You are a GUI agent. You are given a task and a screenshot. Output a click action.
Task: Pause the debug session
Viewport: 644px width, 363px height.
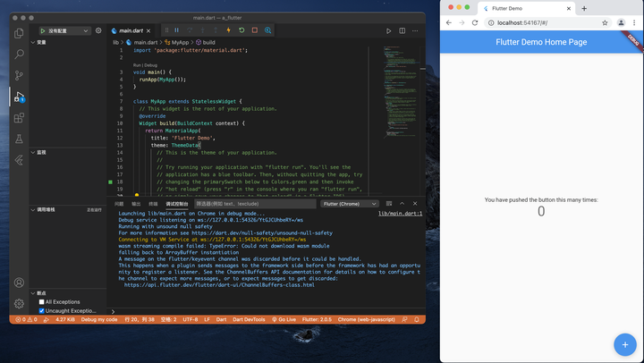[x=176, y=30]
